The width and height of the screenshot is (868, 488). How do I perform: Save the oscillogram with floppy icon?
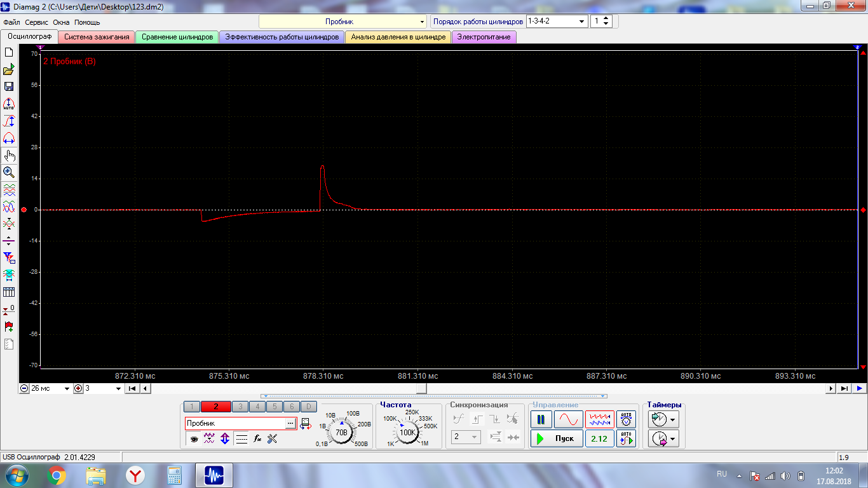9,86
